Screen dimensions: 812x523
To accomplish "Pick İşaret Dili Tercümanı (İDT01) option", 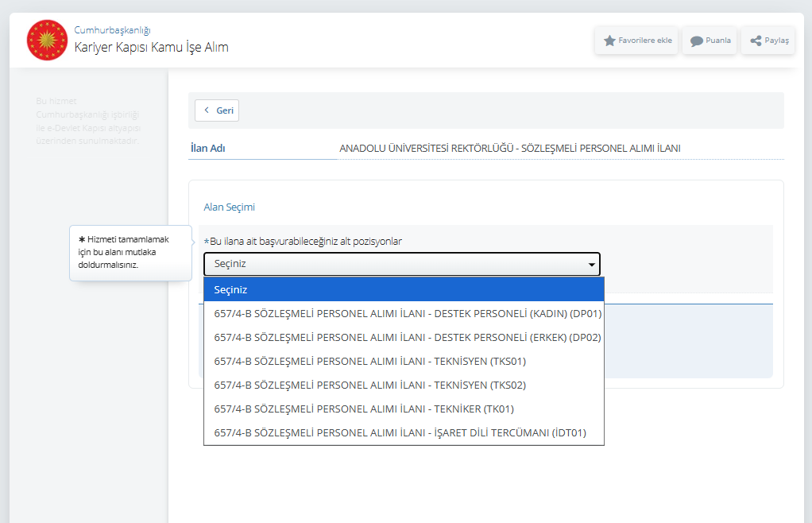I will point(400,433).
